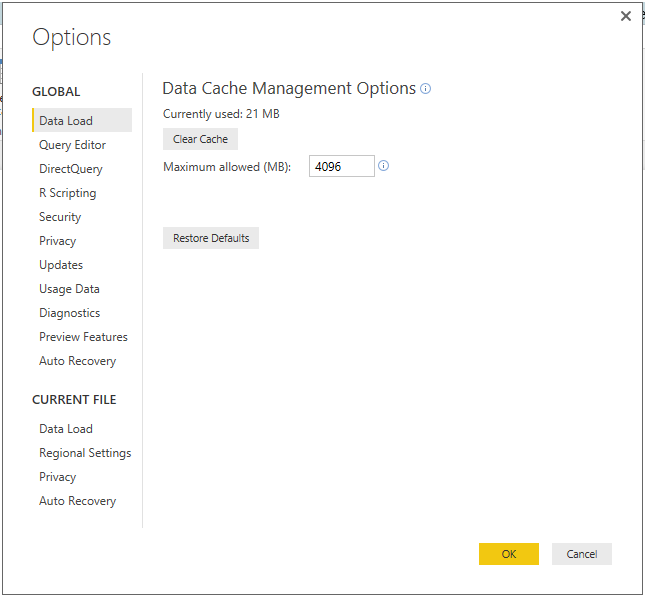Select Data Load under GLOBAL

(82, 121)
